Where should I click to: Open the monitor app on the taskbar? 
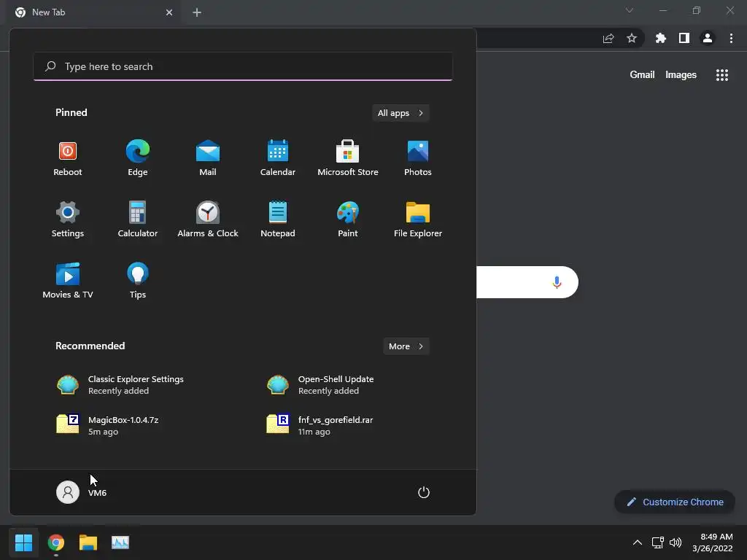click(x=120, y=542)
